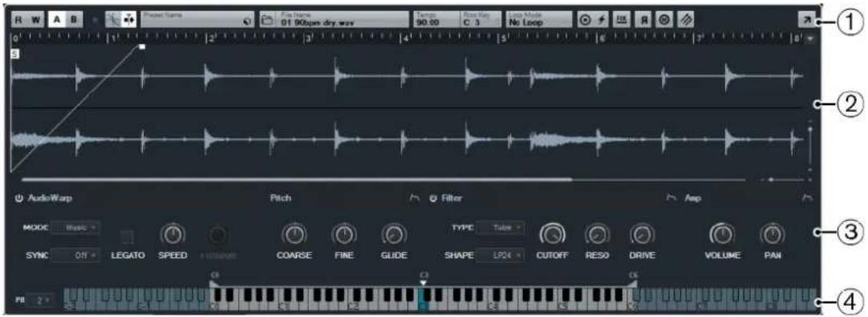Image resolution: width=868 pixels, height=317 pixels.
Task: Click the crossed-circle icon in the toolbar
Action: (x=664, y=20)
